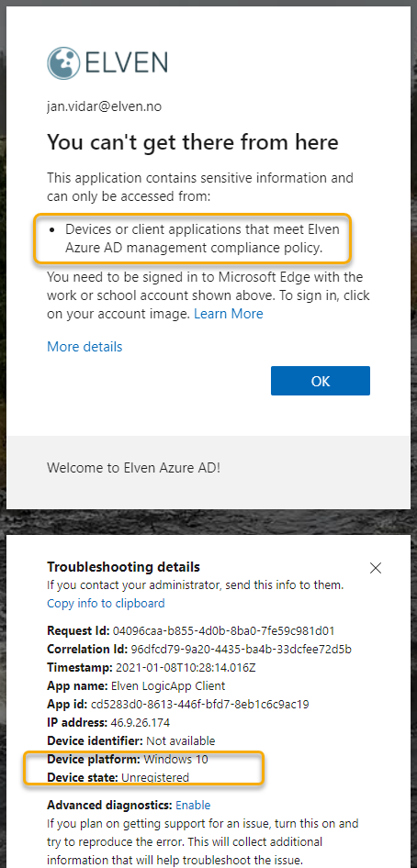This screenshot has height=868, width=417.
Task: Click Copy info to clipboard
Action: [x=106, y=603]
